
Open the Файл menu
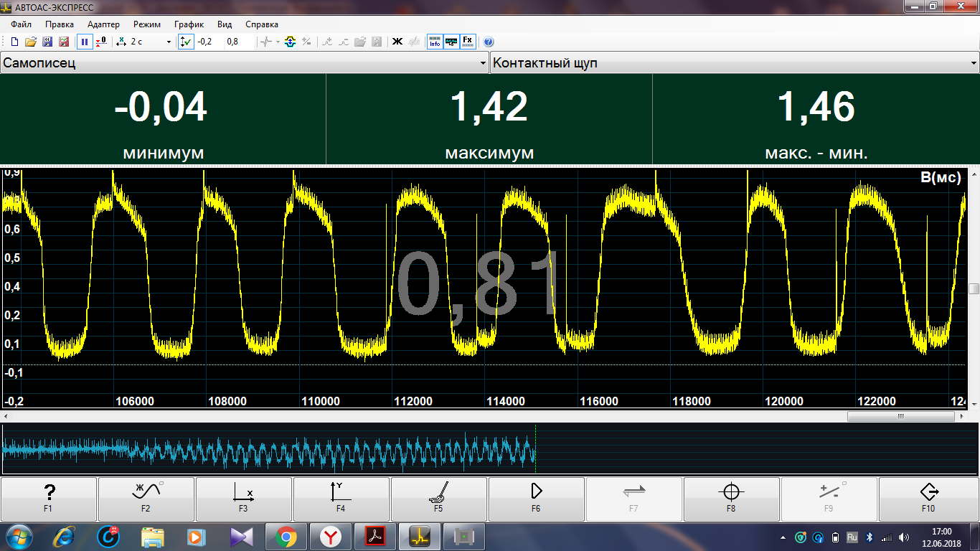22,24
